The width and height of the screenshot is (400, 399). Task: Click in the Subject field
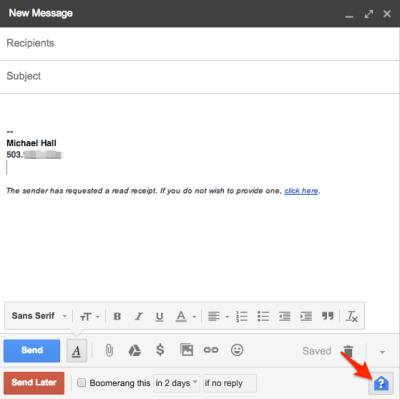(x=200, y=77)
